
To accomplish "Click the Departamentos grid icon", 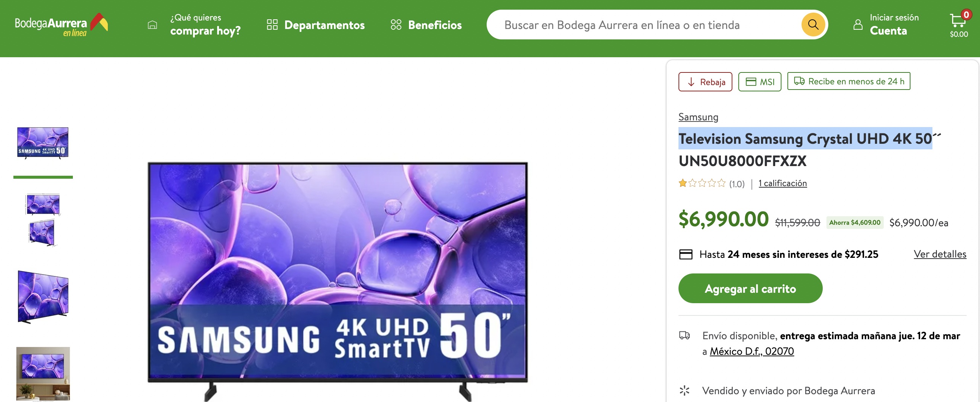I will (272, 25).
